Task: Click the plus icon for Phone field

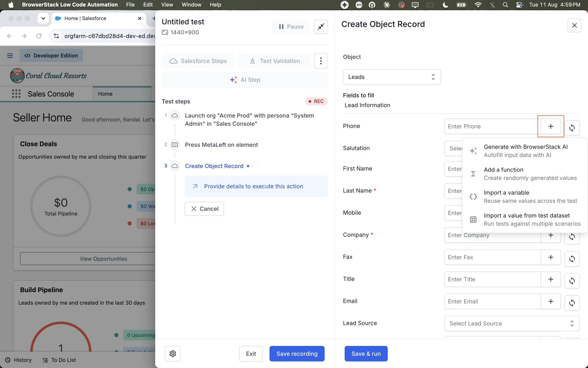Action: coord(551,126)
